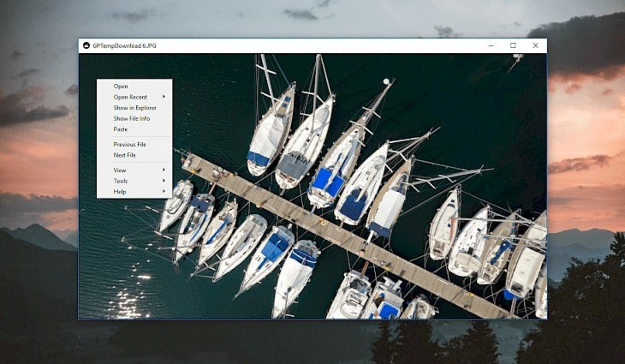Select the Open Recent menu entry
The height and width of the screenshot is (364, 625).
click(130, 97)
